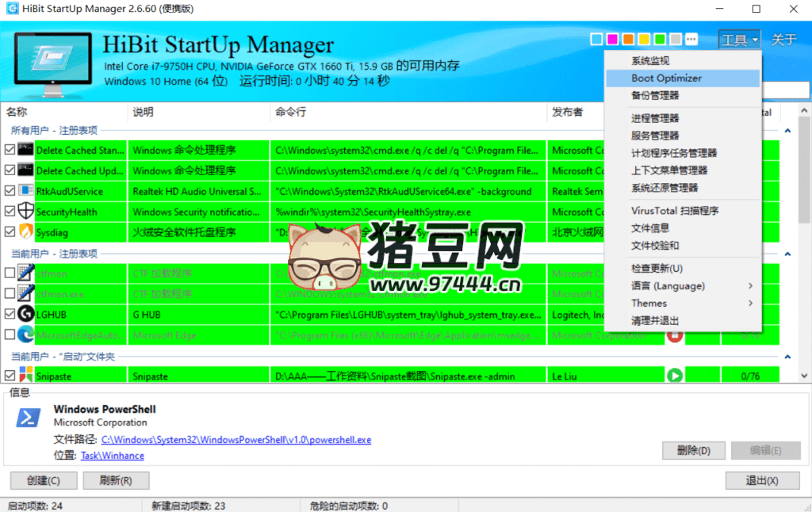812x512 pixels.
Task: Expand the 语言 (Language) submenu
Action: [x=683, y=286]
